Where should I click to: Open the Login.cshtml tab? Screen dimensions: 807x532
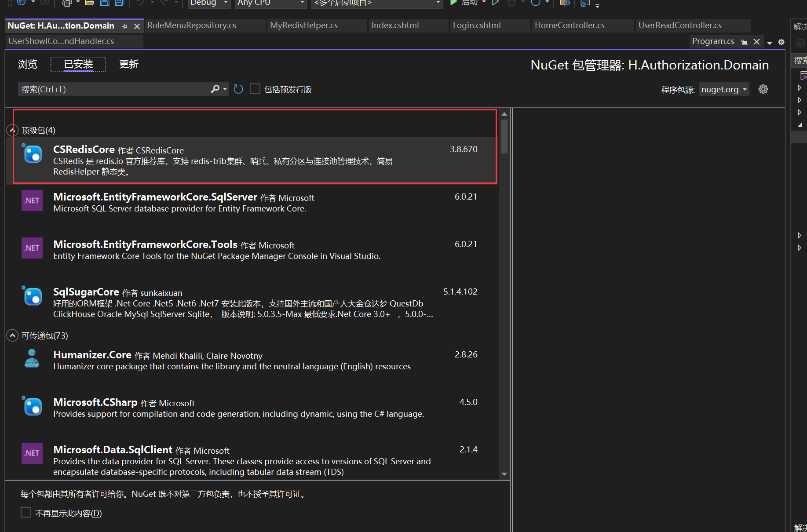tap(490, 26)
